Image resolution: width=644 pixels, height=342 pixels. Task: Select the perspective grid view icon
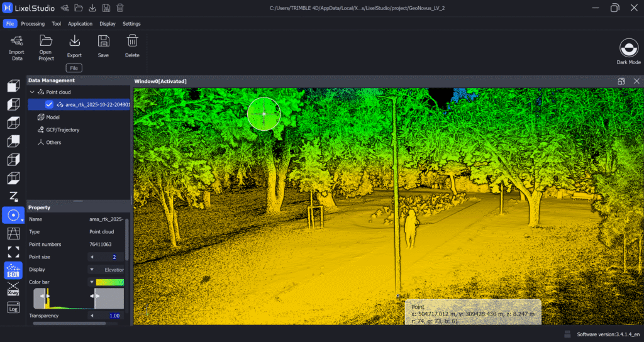13,233
